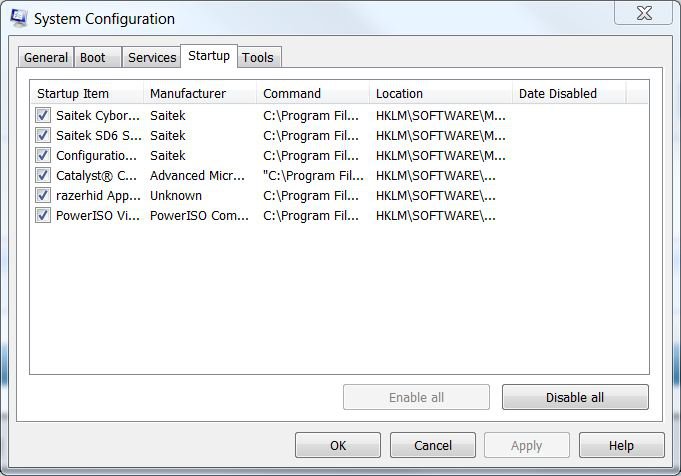The width and height of the screenshot is (681, 476).
Task: Sort by Manufacturer column header
Action: coord(200,93)
